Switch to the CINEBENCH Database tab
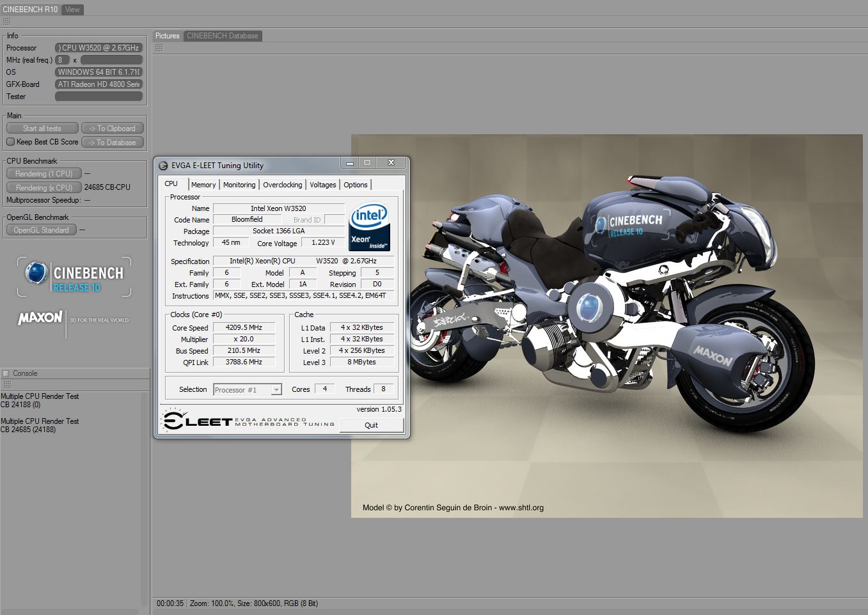 click(x=223, y=36)
